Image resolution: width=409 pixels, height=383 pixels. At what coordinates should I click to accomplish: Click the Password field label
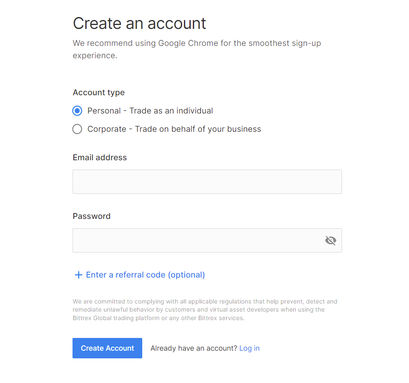(92, 216)
